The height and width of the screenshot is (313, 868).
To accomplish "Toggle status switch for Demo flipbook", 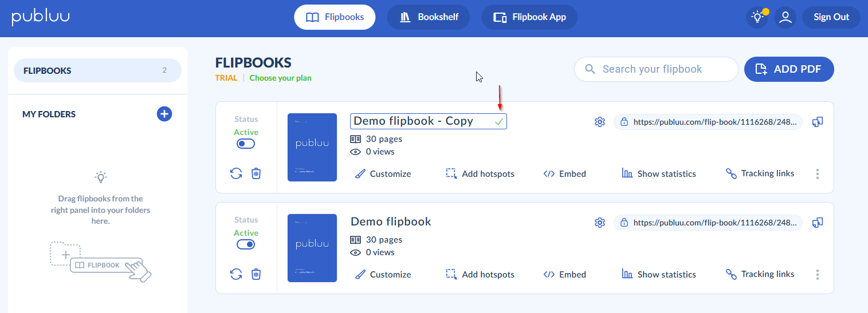I will tap(246, 244).
